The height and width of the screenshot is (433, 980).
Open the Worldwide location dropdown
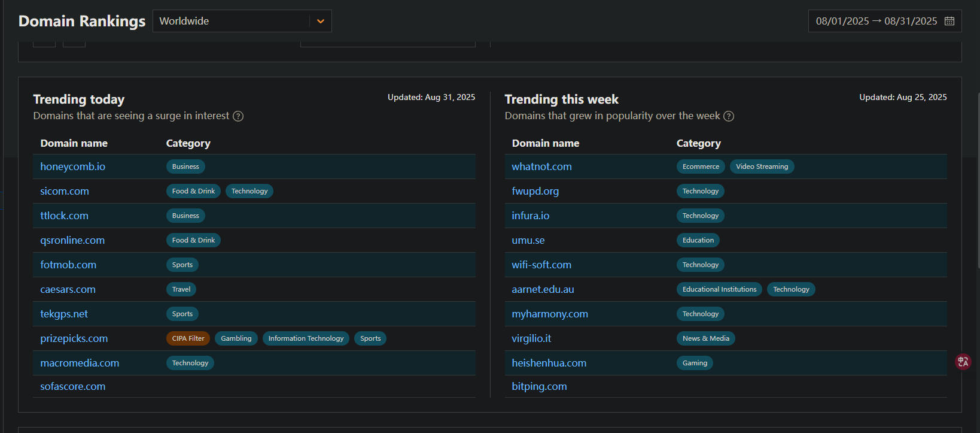coord(233,21)
